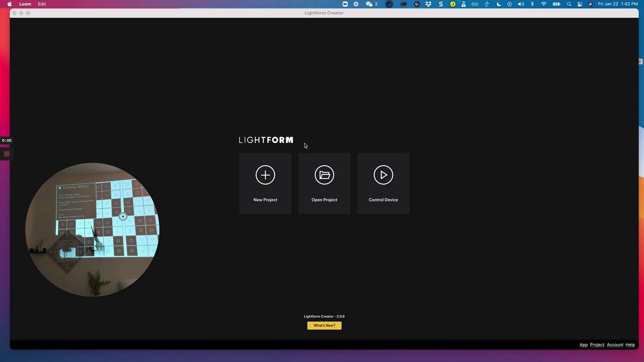644x362 pixels.
Task: Click the New Project plus icon
Action: click(x=265, y=175)
